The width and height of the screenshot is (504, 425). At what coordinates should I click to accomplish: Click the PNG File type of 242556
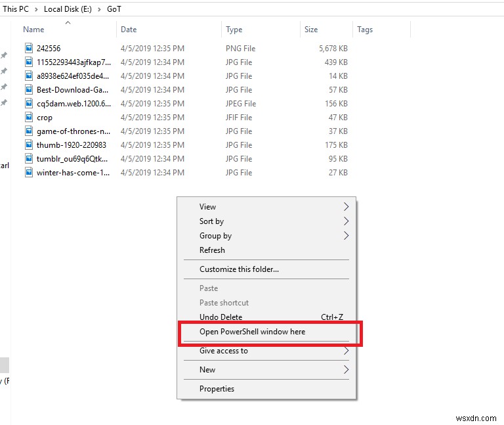[x=240, y=48]
